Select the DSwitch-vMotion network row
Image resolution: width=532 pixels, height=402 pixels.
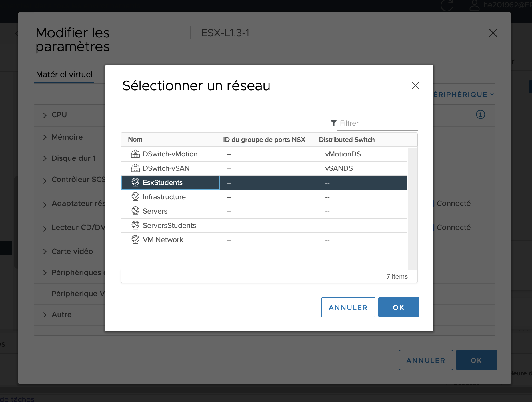(x=264, y=154)
